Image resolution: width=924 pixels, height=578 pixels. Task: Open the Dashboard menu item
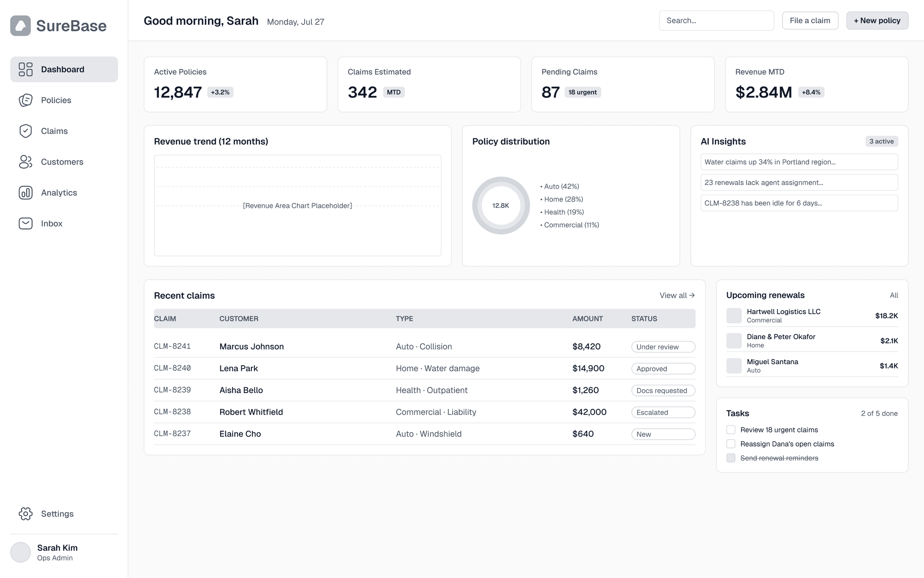[x=64, y=69]
